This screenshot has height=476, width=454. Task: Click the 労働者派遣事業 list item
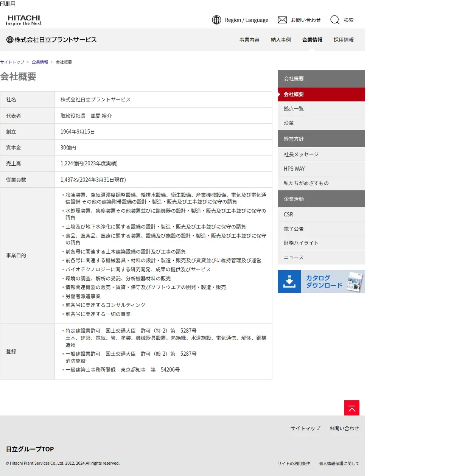83,296
